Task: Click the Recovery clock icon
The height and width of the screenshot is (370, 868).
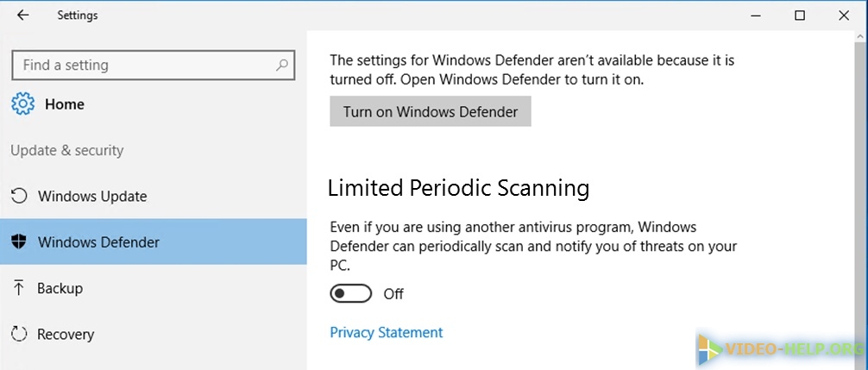Action: point(19,335)
